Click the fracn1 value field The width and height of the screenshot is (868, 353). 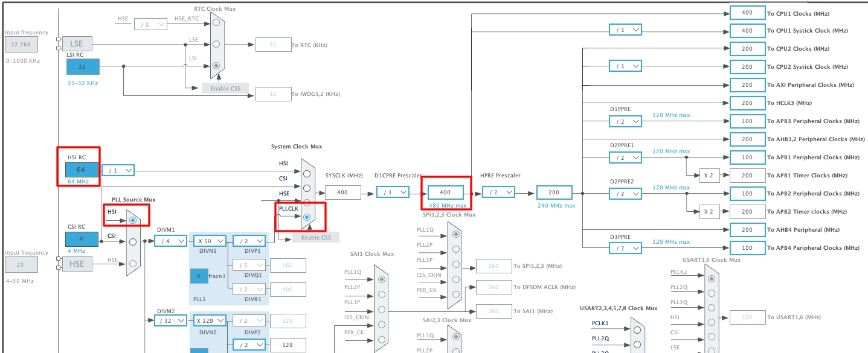point(199,276)
